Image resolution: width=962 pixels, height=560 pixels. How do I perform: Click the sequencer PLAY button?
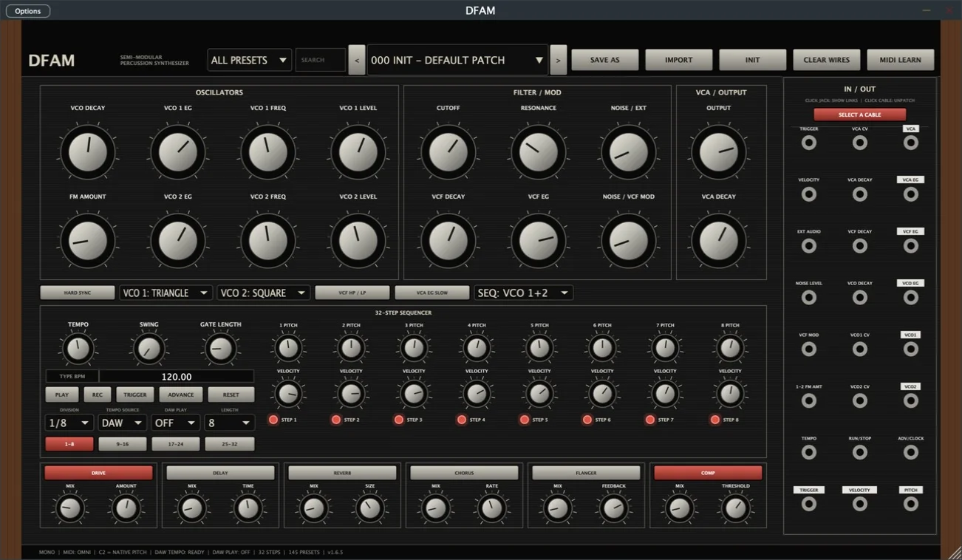[x=62, y=395]
